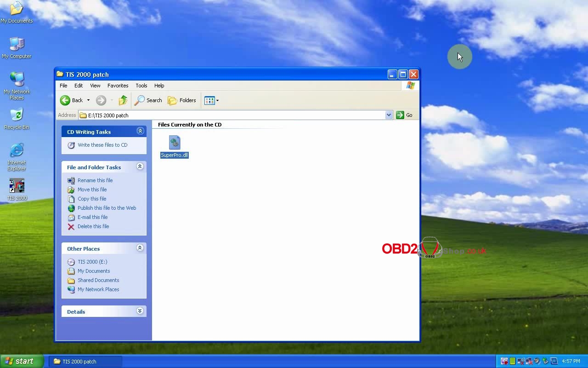Click Delete this file link
Viewport: 588px width, 368px height.
[x=93, y=226]
